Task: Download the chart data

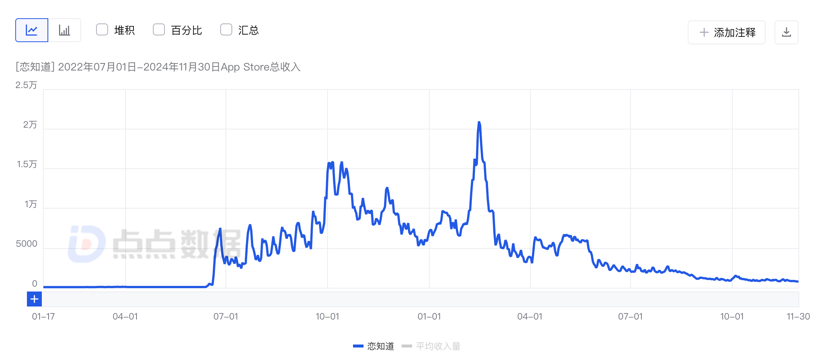Action: (786, 32)
